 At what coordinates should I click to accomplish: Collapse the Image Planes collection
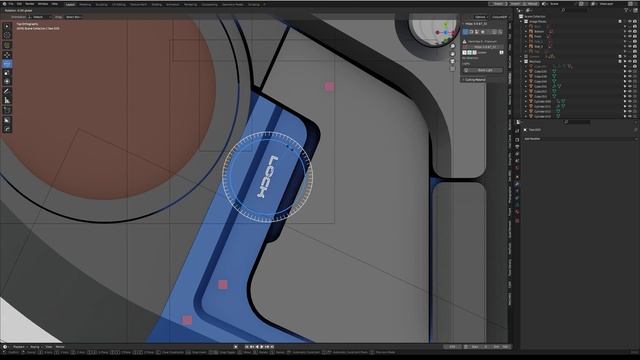tap(522, 21)
